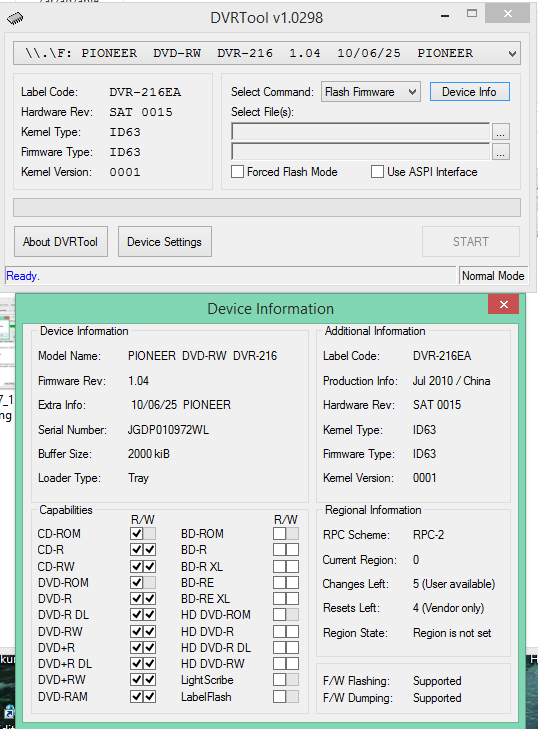Click '5 (User available)' changes left value
This screenshot has width=538, height=729.
tap(454, 584)
